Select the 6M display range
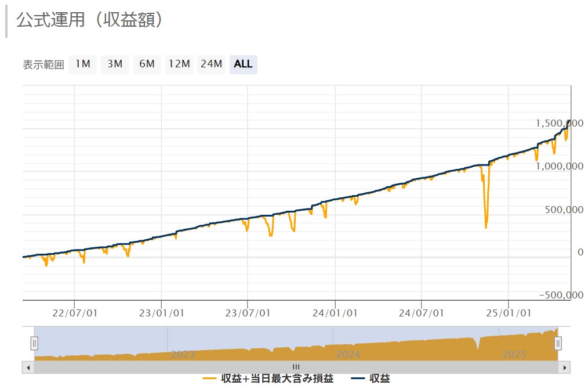 coord(147,64)
